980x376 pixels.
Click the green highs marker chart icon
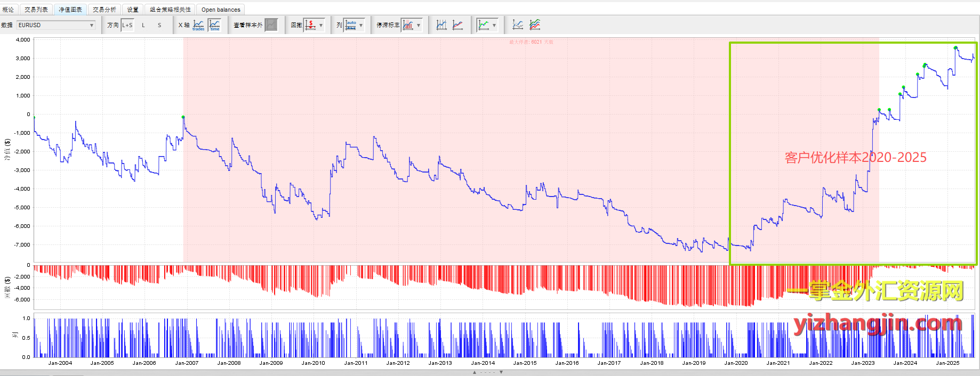click(484, 25)
